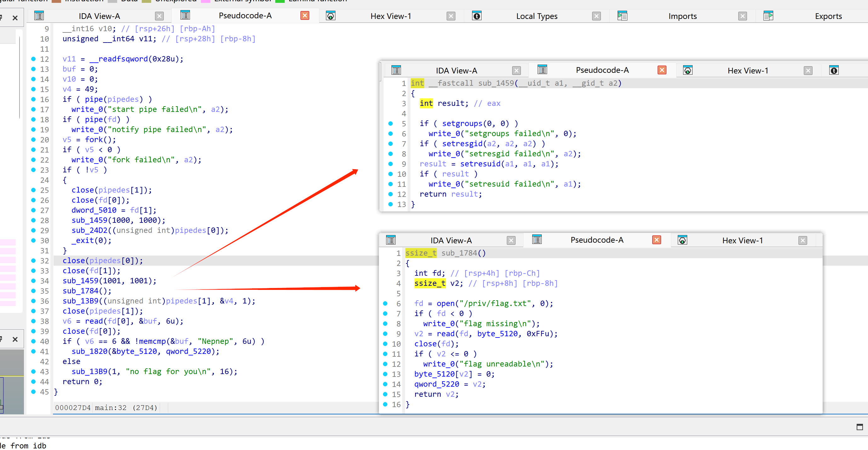Click the Imports tab icon
Image resolution: width=868 pixels, height=450 pixels.
tap(622, 15)
